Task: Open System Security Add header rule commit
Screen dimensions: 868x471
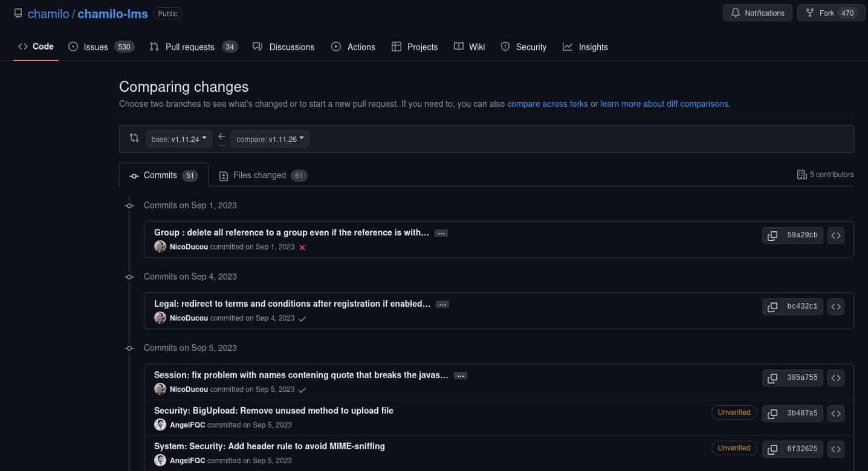Action: click(x=270, y=446)
